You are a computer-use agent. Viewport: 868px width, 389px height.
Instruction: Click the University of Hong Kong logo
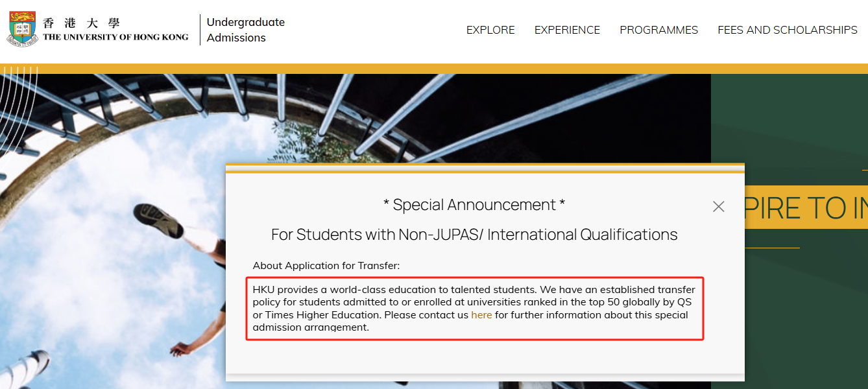[98, 30]
